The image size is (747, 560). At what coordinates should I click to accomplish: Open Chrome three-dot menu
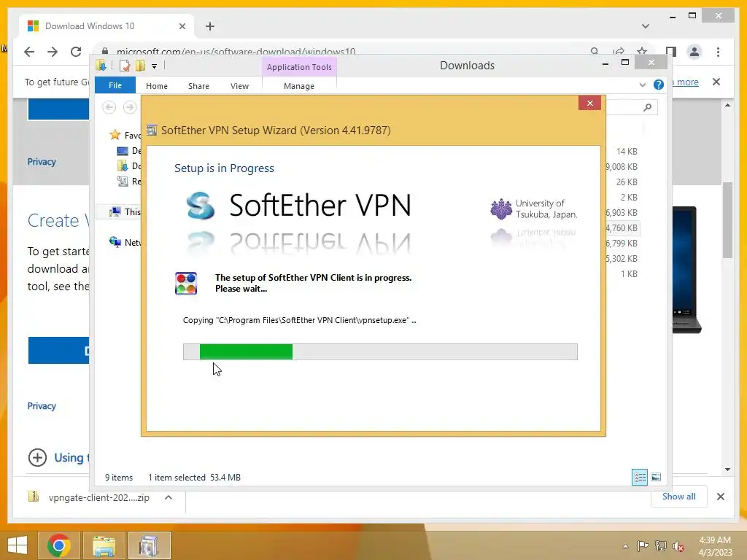tap(718, 52)
